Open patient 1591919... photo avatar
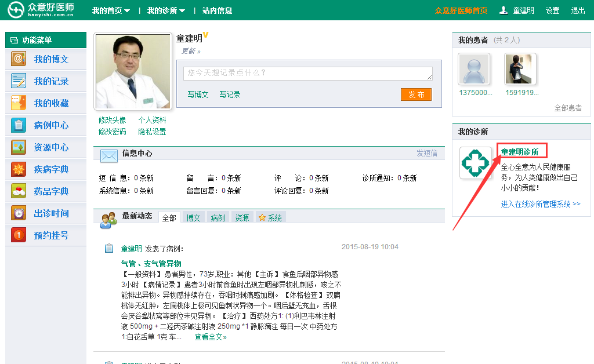 pyautogui.click(x=520, y=69)
